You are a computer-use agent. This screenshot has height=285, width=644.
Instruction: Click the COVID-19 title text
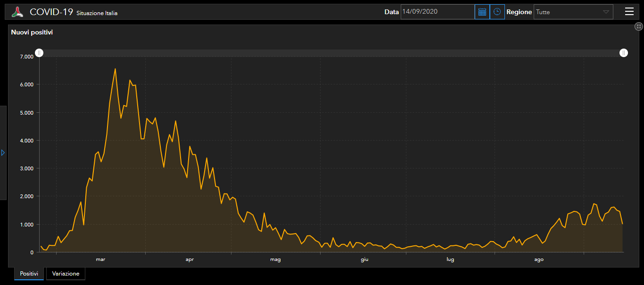(51, 12)
